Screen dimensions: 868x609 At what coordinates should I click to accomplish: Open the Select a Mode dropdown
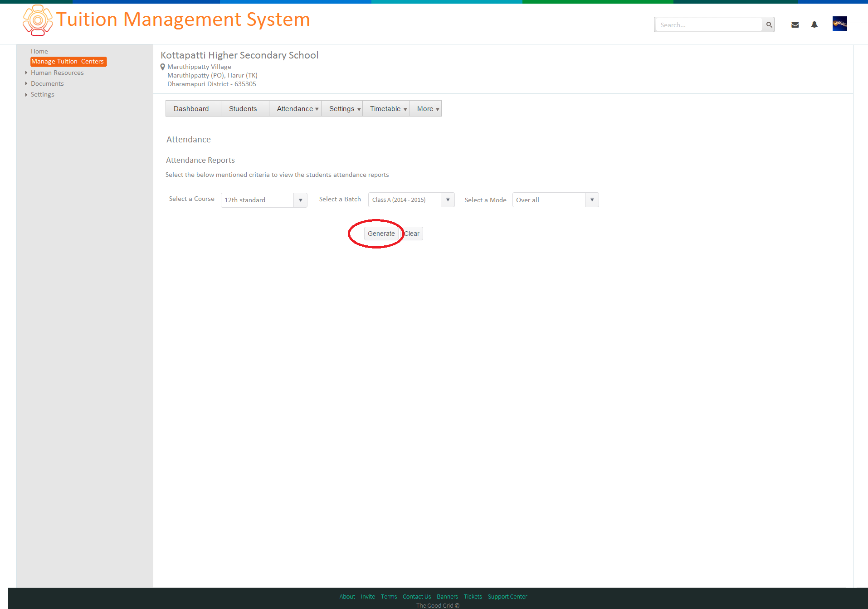[556, 200]
